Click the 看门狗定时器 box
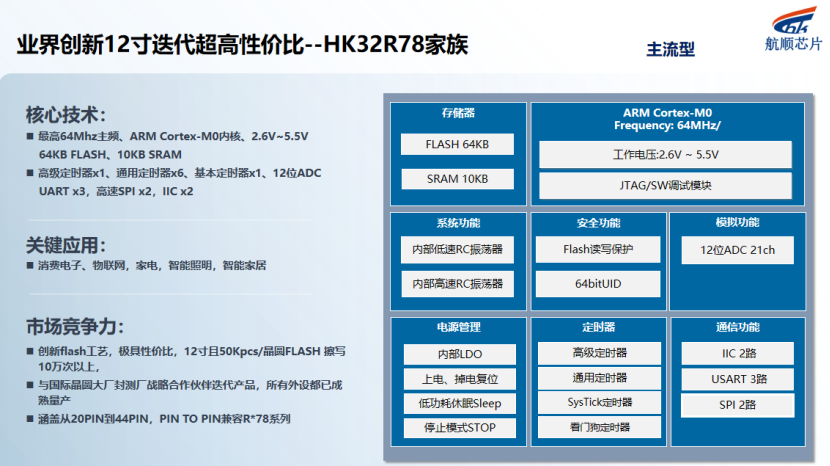This screenshot has width=830, height=466. click(598, 427)
